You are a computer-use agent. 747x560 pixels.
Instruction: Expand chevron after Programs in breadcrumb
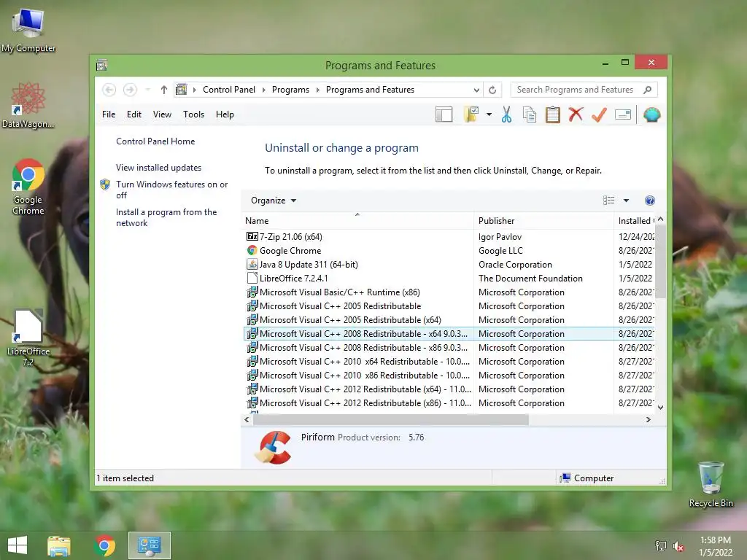click(x=318, y=90)
